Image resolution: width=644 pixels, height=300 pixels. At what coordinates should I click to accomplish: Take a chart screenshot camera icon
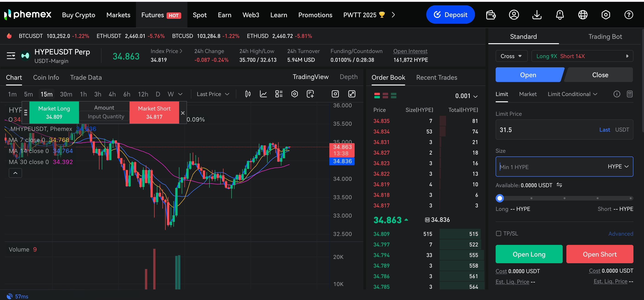click(x=335, y=94)
